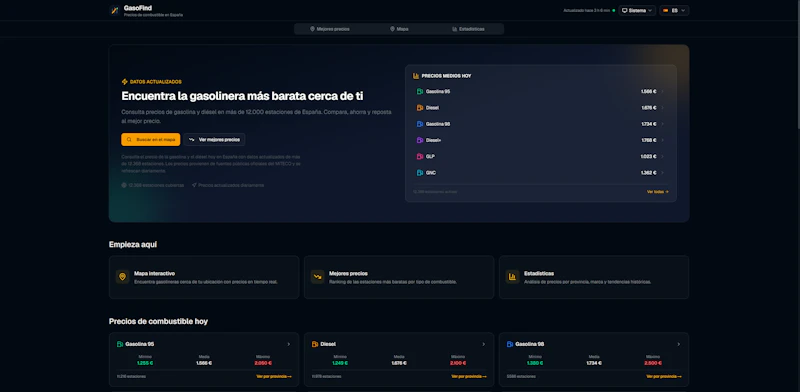Click the GasoFind logo icon
Viewport: 800px width, 392px height.
coord(114,10)
